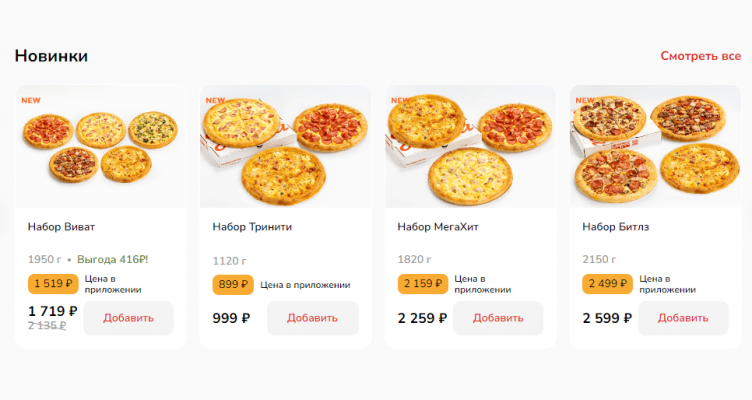Open Набор МегаХит pizza image
The height and width of the screenshot is (400, 752).
click(471, 146)
